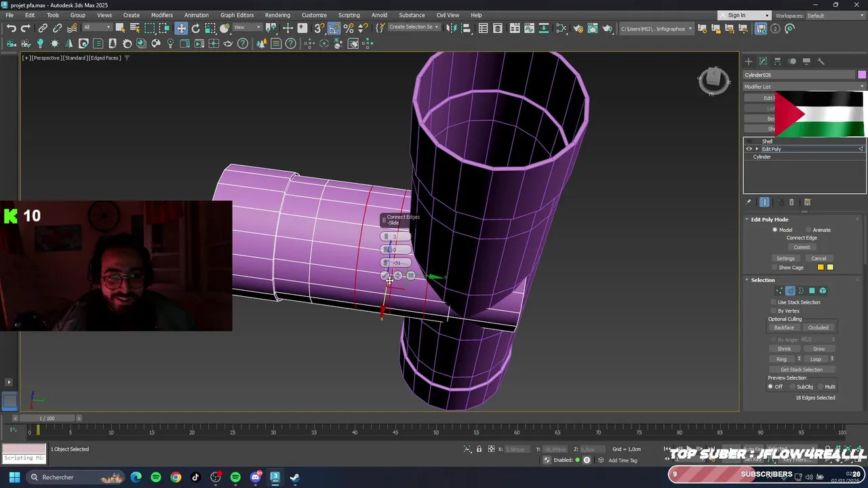Open the View reference coordinate dropdown
The image size is (868, 488).
click(x=248, y=28)
